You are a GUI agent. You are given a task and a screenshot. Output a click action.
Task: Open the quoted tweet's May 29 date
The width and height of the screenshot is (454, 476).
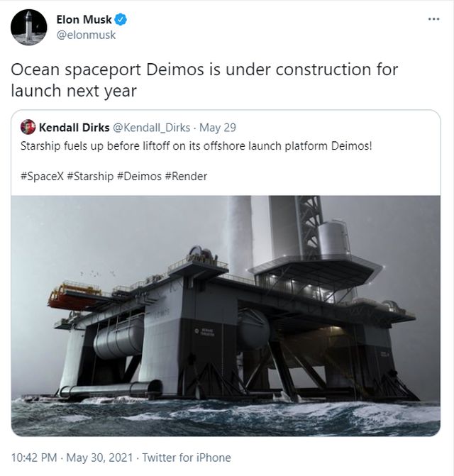click(218, 128)
